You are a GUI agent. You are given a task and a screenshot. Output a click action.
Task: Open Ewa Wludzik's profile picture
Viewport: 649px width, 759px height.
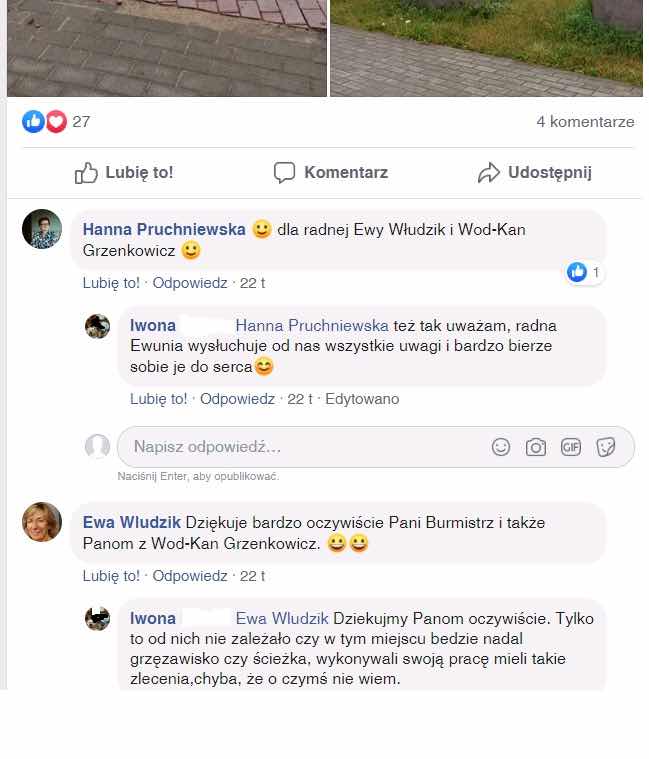coord(42,522)
